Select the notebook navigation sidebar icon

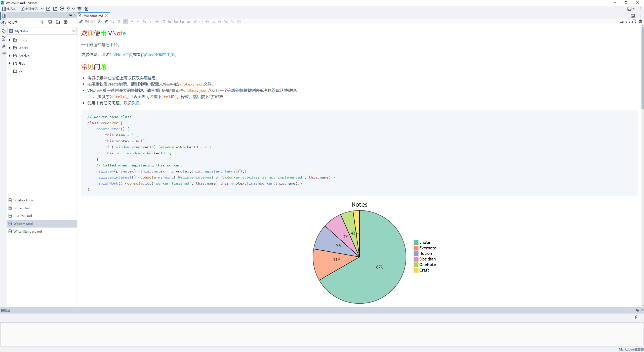tap(4, 16)
